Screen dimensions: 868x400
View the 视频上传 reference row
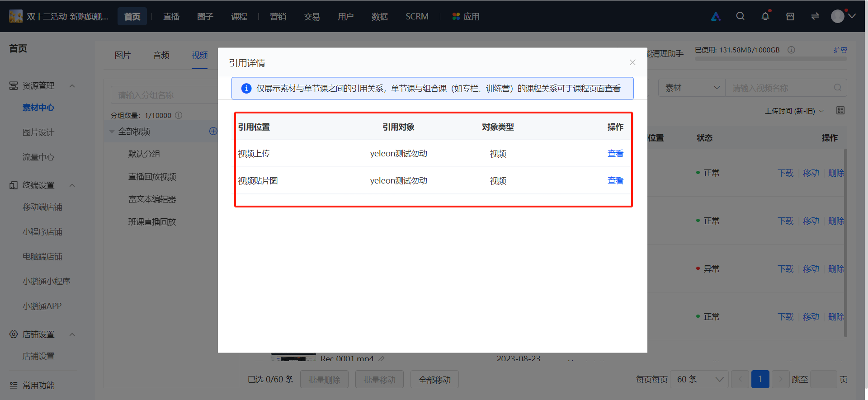click(x=615, y=154)
